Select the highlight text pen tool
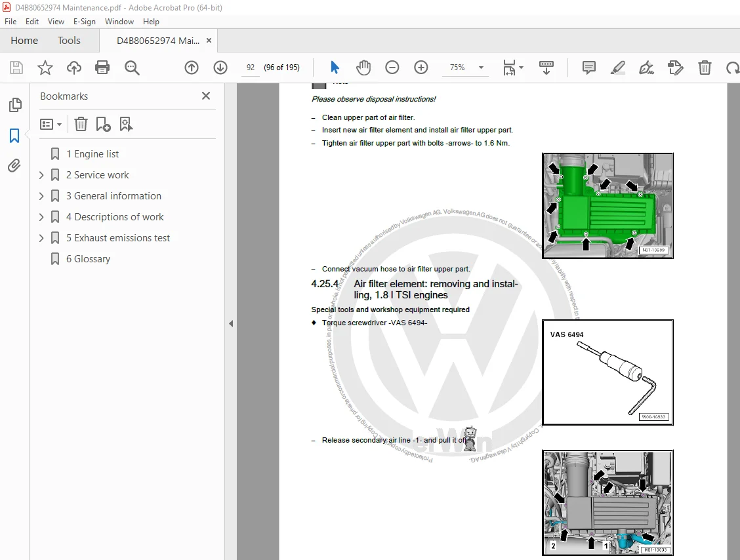The width and height of the screenshot is (740, 560). pyautogui.click(x=618, y=68)
